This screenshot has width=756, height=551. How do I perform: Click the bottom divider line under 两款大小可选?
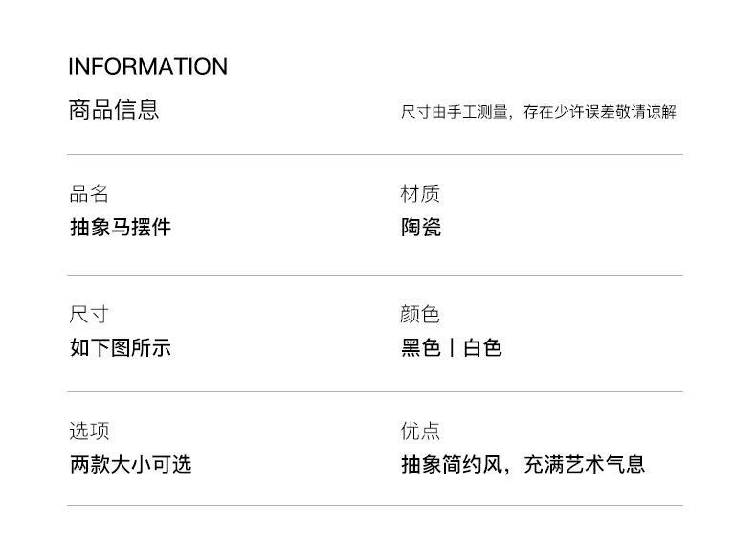coord(375,505)
